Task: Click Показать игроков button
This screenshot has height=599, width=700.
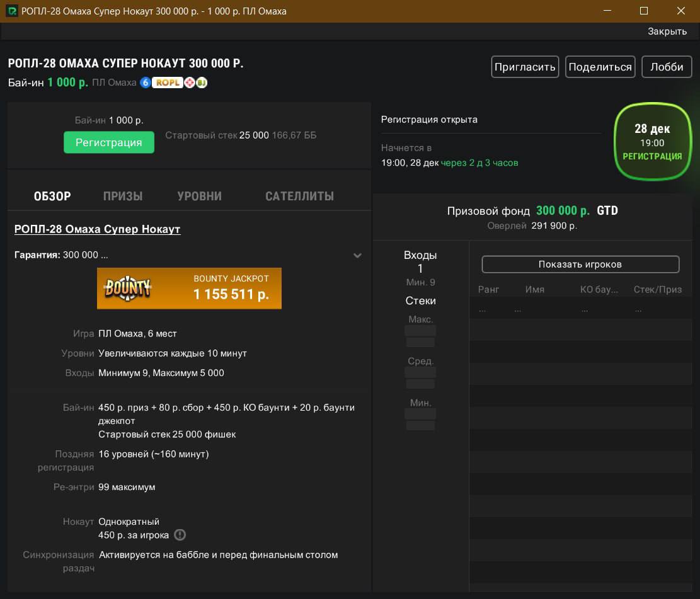Action: [580, 265]
